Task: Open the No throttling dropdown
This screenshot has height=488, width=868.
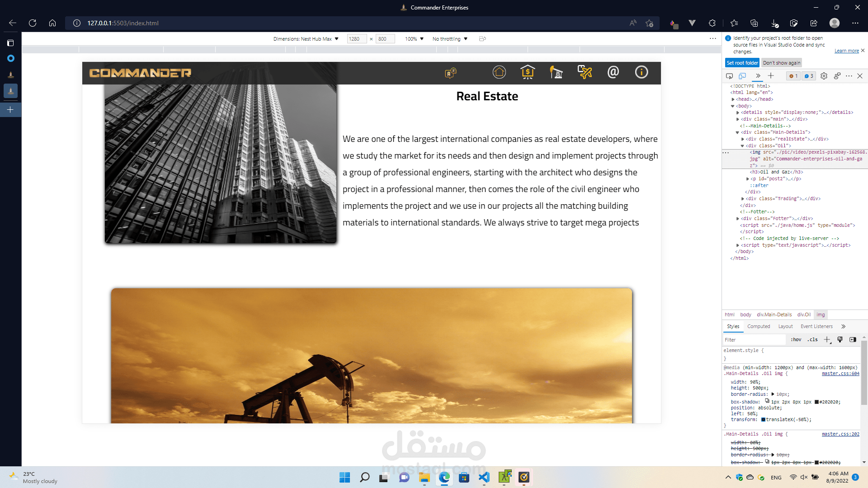Action: coord(450,39)
